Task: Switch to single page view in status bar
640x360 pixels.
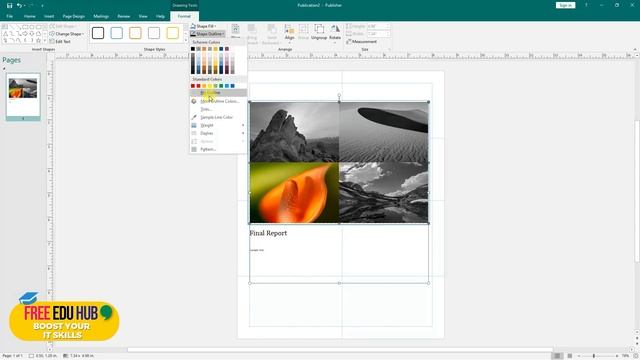Action: 557,356
